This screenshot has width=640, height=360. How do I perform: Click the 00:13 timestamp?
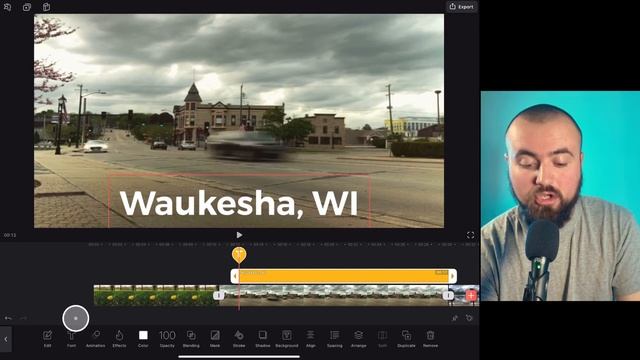tap(10, 235)
